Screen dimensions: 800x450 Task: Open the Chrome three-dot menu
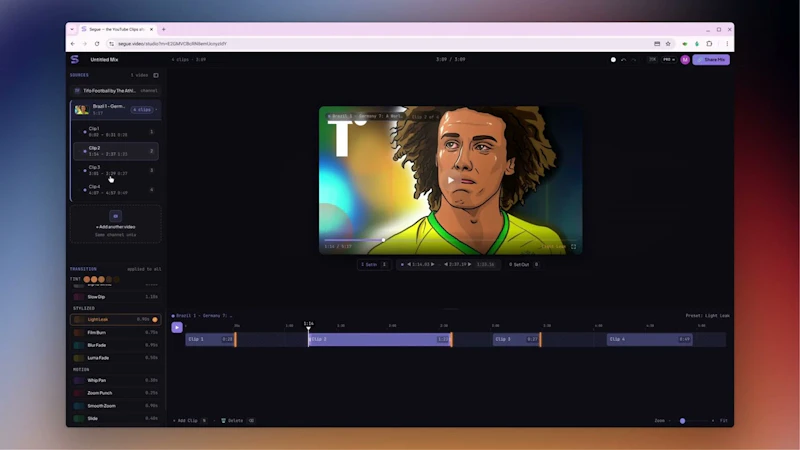coord(727,44)
